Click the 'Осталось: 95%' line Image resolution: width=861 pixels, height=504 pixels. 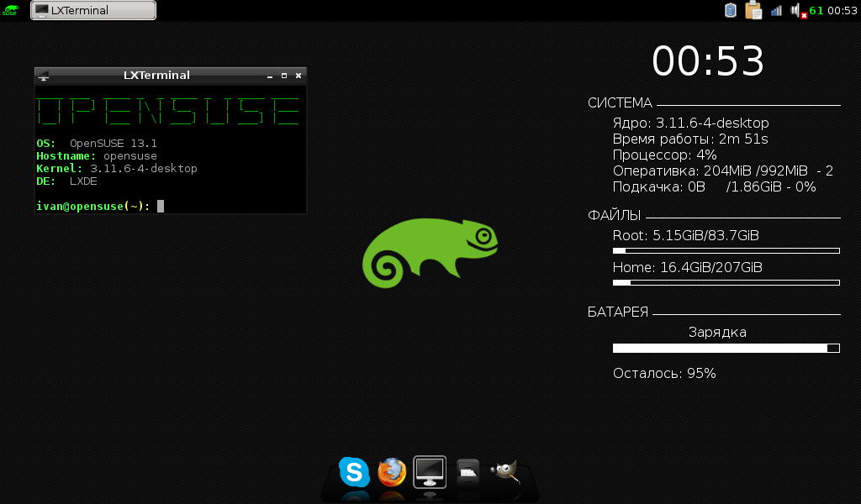[664, 374]
